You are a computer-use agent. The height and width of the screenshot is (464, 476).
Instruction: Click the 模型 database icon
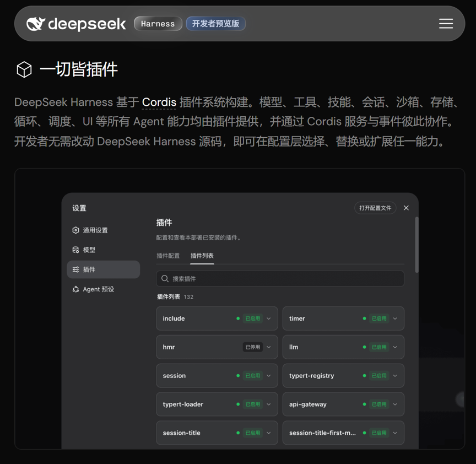(x=75, y=250)
